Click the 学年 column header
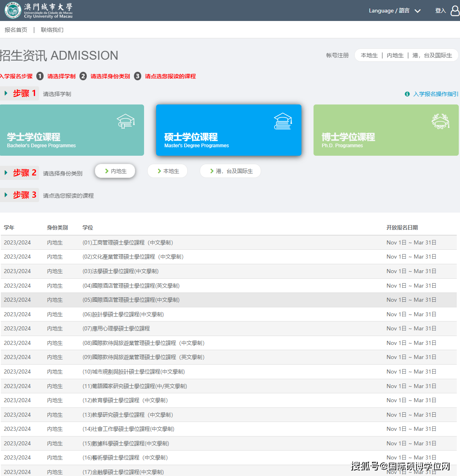The width and height of the screenshot is (460, 476). click(x=9, y=228)
